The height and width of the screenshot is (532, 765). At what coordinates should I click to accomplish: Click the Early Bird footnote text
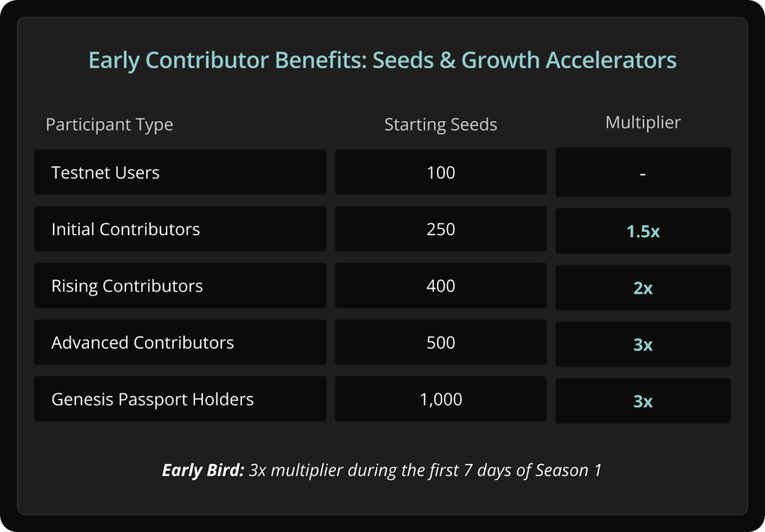coord(382,471)
